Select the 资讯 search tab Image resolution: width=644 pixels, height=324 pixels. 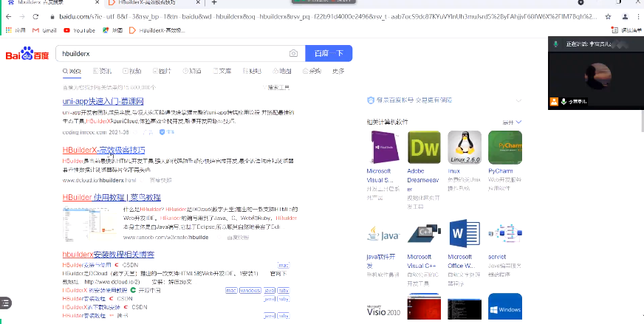click(x=102, y=71)
